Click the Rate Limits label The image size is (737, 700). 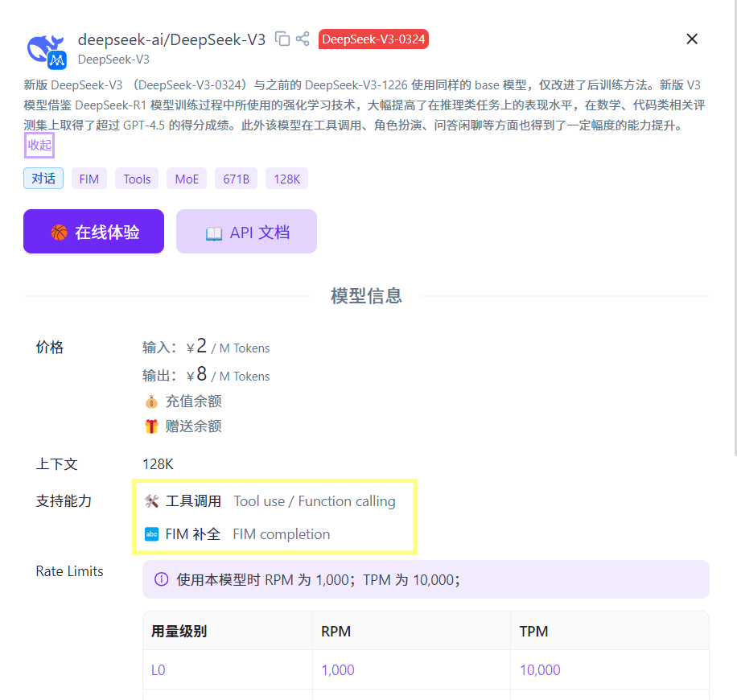69,570
